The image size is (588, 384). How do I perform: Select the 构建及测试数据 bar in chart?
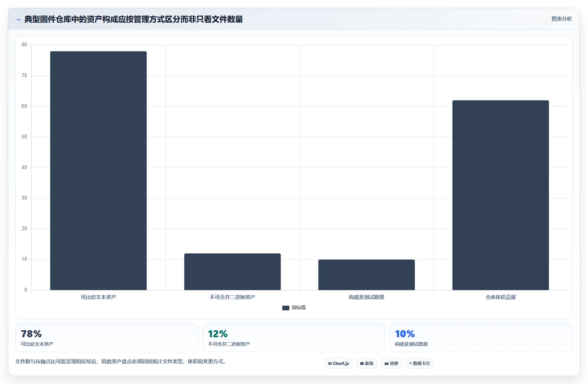tap(366, 275)
